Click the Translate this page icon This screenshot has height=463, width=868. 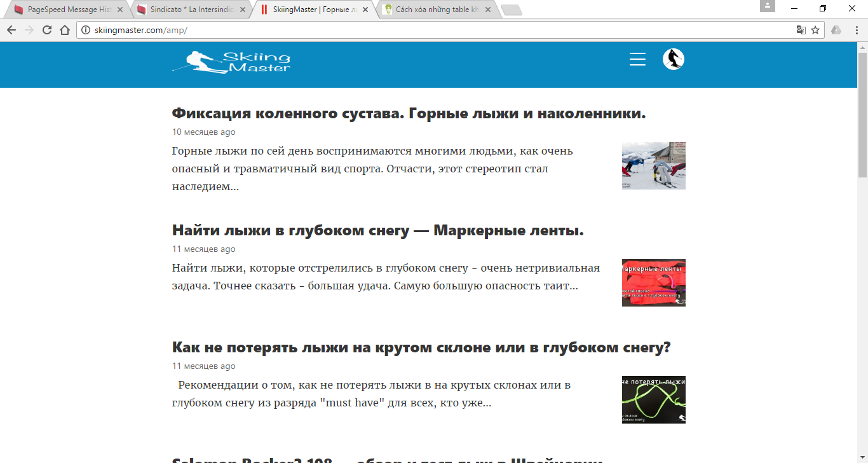pos(801,30)
